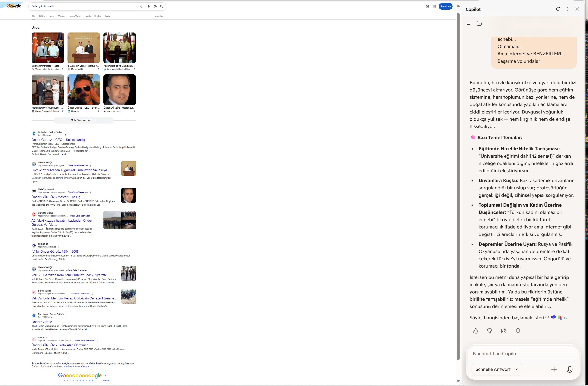The height and width of the screenshot is (386, 588).
Task: Click the Google search input field
Action: 84,6
